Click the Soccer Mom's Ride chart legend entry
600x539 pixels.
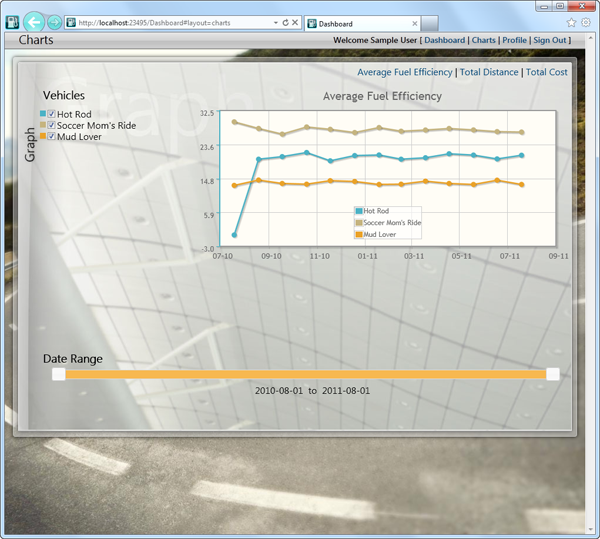[x=388, y=223]
